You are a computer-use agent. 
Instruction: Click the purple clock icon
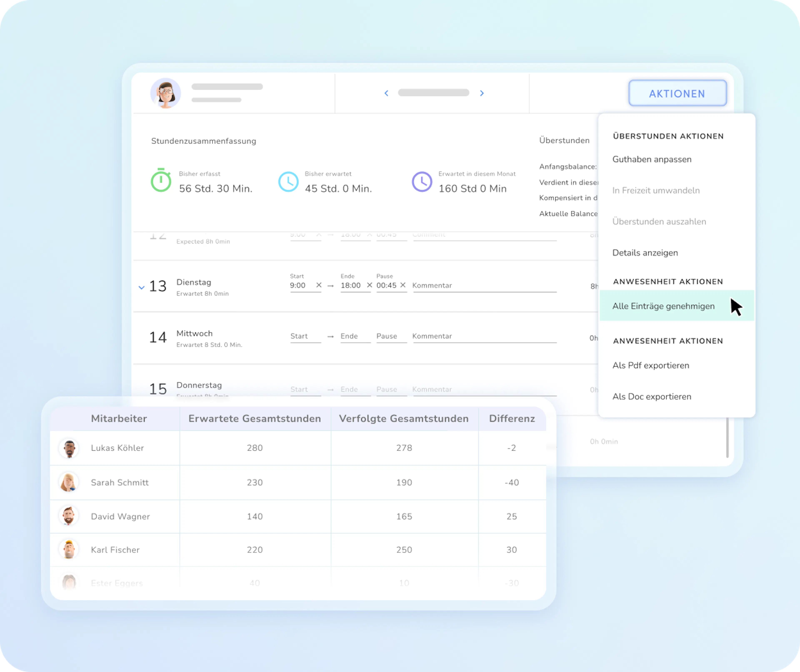click(422, 182)
